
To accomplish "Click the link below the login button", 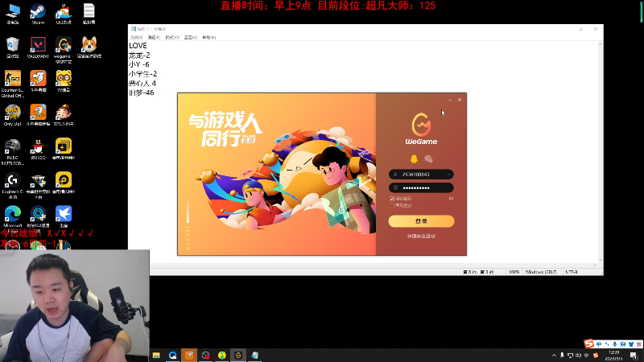I will click(421, 236).
